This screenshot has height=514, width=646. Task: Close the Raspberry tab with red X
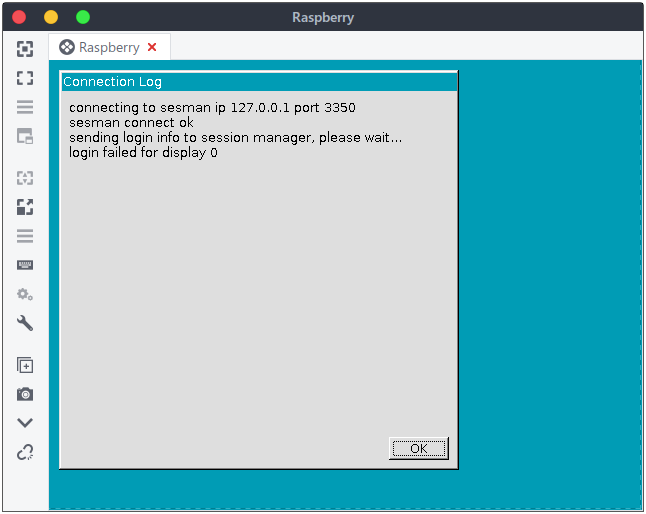(x=152, y=47)
